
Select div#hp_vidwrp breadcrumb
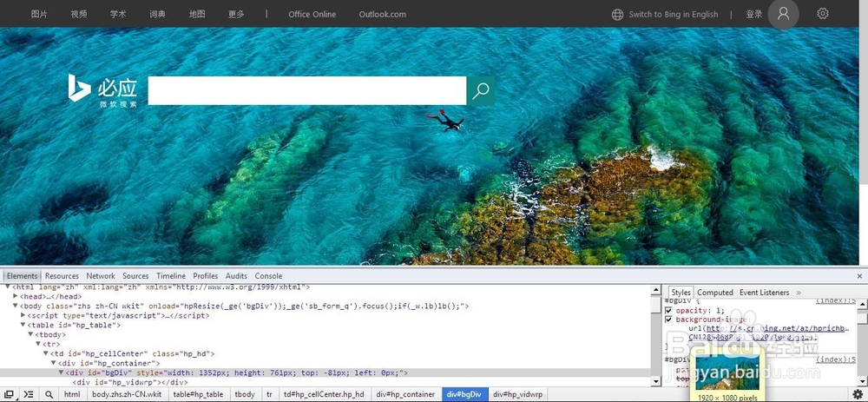(x=518, y=394)
